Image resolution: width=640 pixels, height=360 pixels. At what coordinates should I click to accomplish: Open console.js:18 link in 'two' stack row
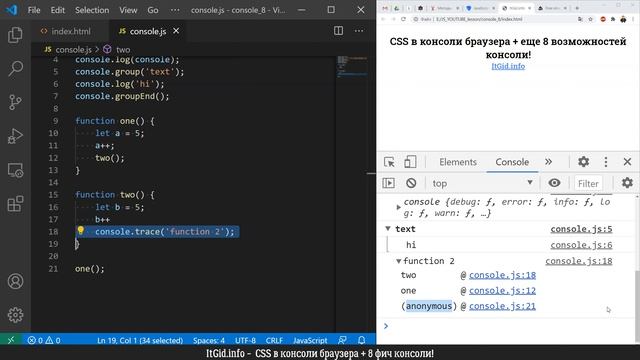[502, 275]
